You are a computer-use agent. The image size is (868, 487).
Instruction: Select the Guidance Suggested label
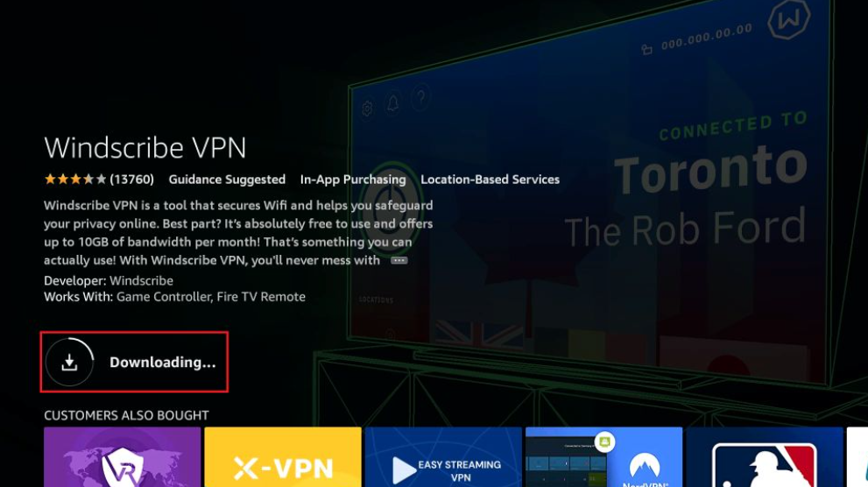point(227,180)
